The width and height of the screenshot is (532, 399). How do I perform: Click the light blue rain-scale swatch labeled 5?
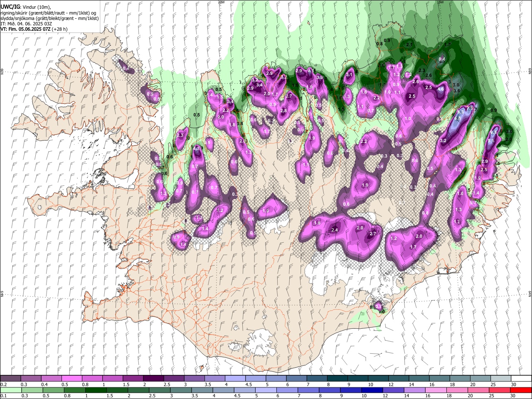[x=266, y=390]
